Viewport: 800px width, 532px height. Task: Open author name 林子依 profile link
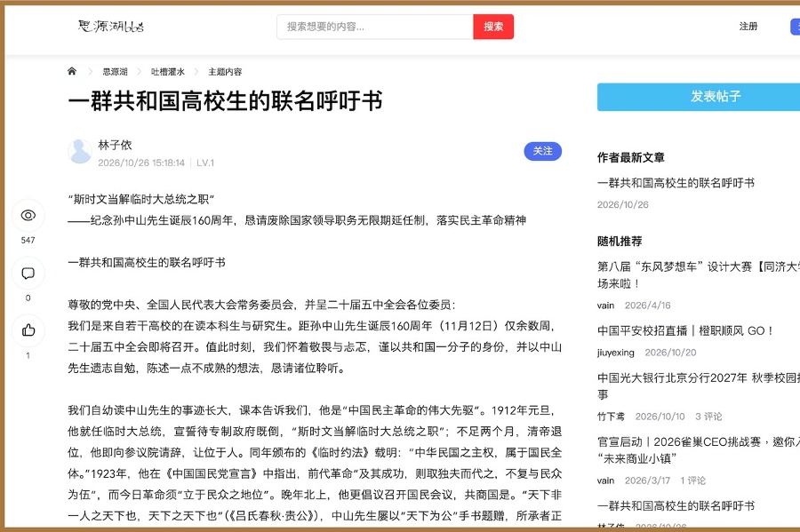click(115, 145)
